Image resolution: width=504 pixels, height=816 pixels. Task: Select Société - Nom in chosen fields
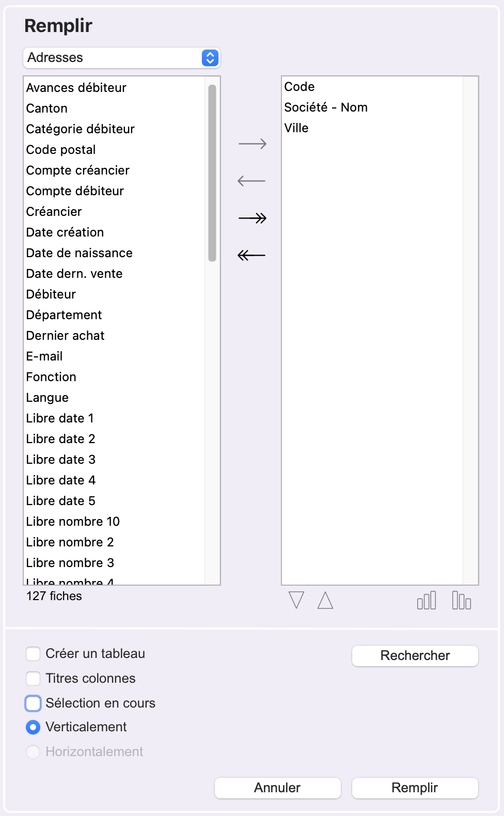[x=326, y=107]
